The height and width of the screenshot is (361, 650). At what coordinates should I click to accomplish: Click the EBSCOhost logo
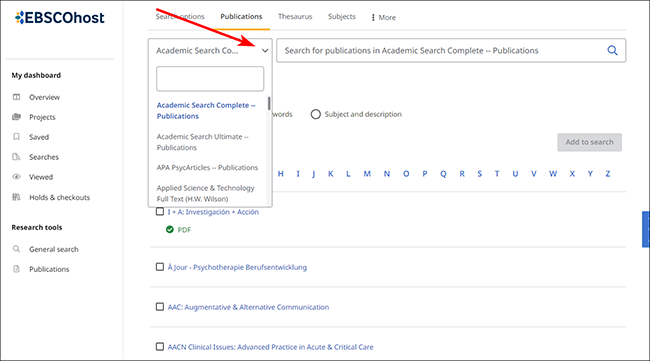point(60,17)
